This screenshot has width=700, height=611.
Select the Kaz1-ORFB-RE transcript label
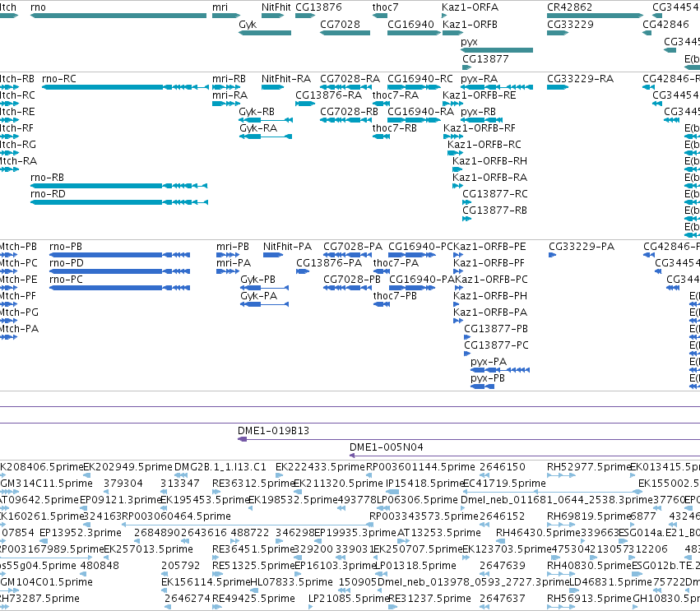point(479,95)
